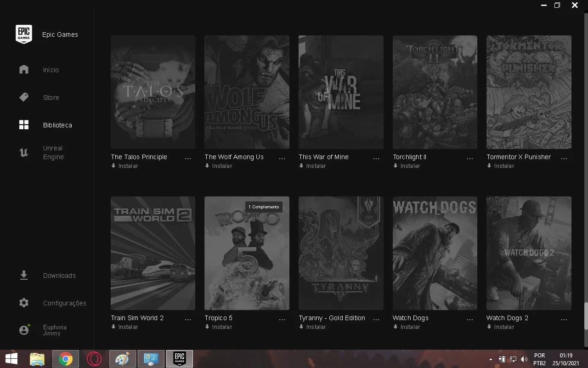Click Instalar under Tyranny - Gold Edition
Screen dimensions: 588x368
click(312, 327)
